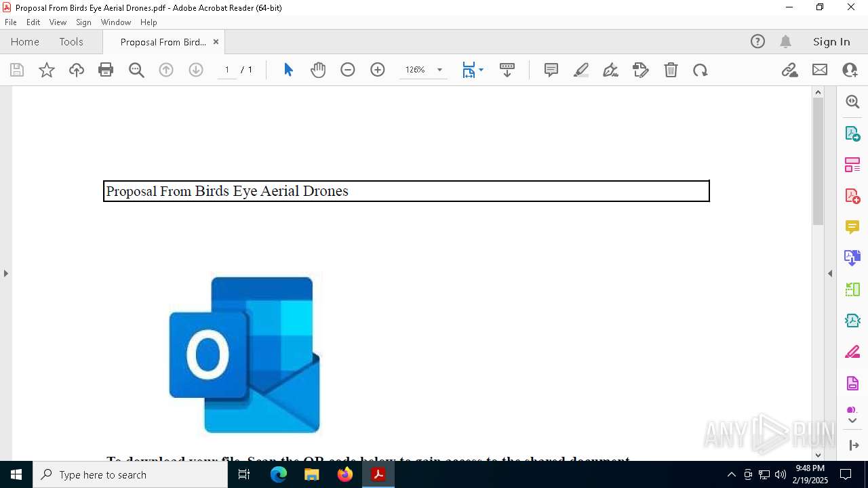The image size is (868, 488).
Task: Switch to the Tools tab
Action: [x=71, y=41]
